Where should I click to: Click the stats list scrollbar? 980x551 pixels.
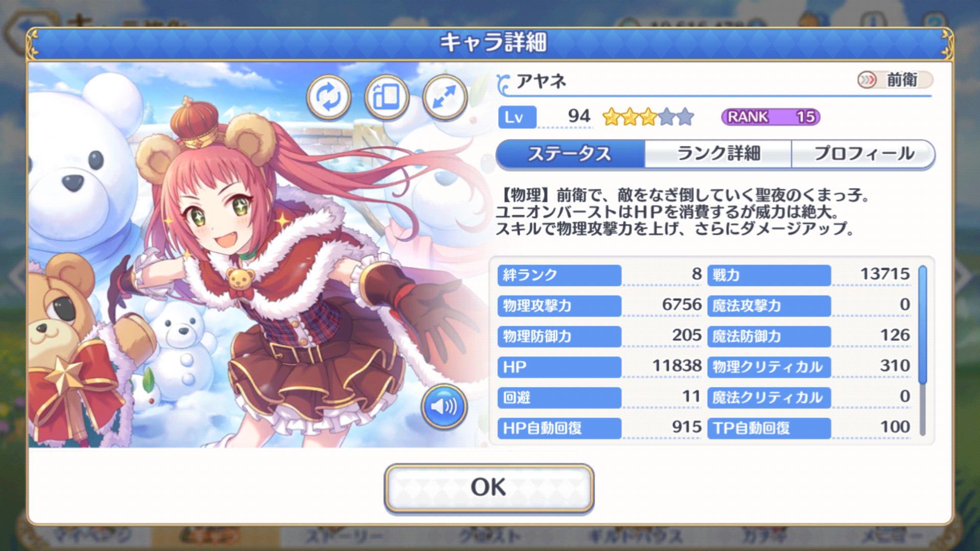pos(922,350)
